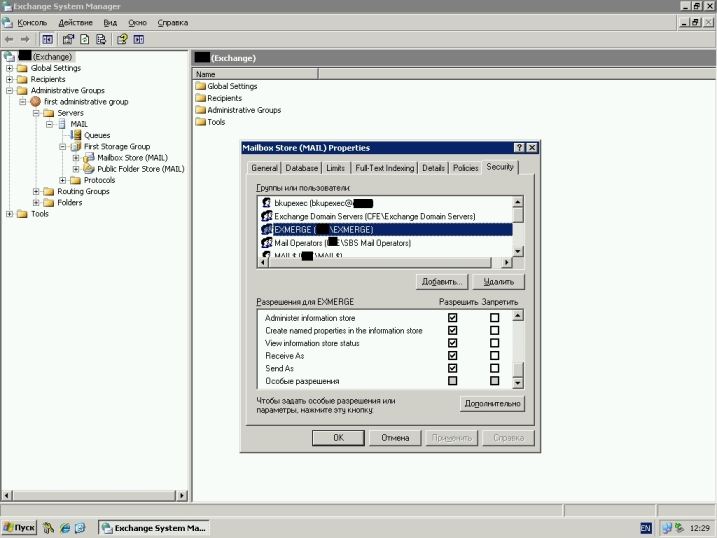Click the Export List toolbar icon
This screenshot has width=717, height=538.
tap(101, 40)
